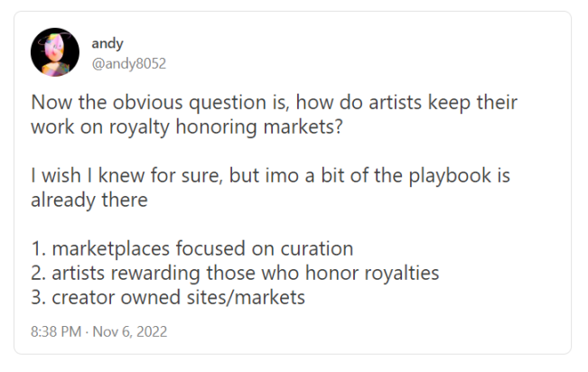Click the year "2022" in the footer
Screen dimensions: 588x372
click(152, 331)
